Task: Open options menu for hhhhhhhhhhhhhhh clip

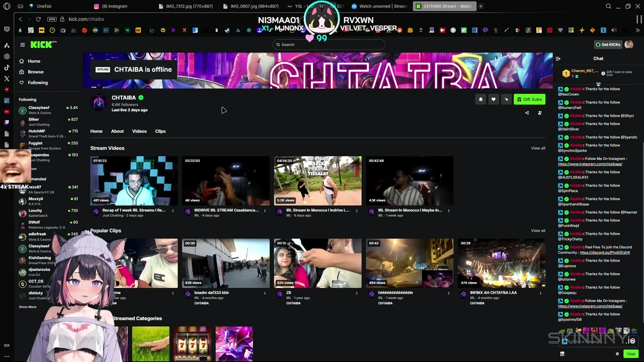Action: click(x=448, y=293)
